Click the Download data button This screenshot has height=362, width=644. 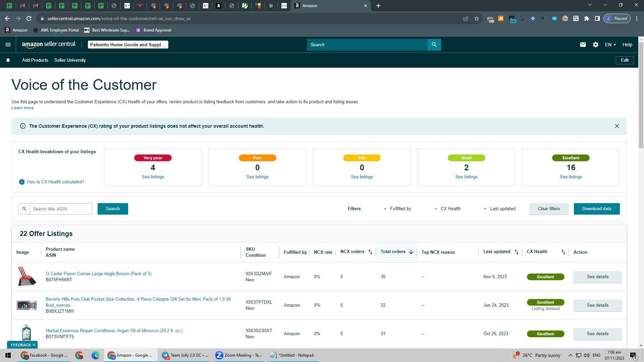(x=597, y=209)
